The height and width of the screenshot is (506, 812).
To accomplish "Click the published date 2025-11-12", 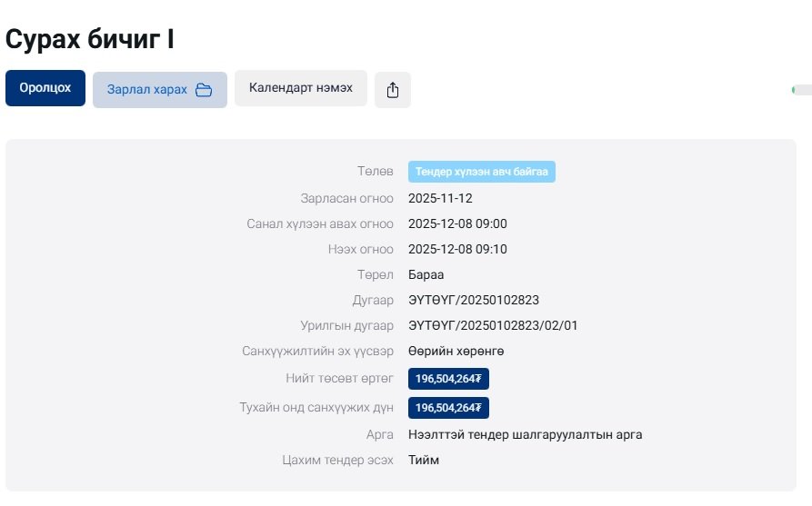I will pos(441,198).
